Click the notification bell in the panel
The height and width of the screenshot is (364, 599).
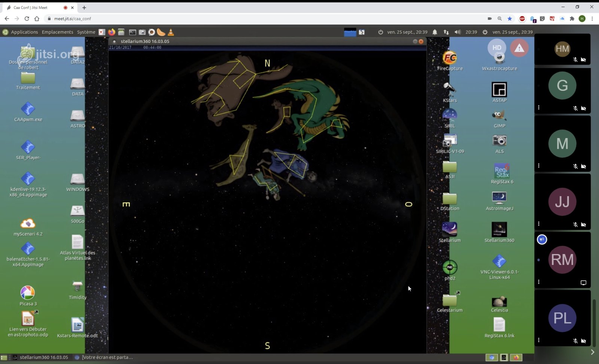435,32
